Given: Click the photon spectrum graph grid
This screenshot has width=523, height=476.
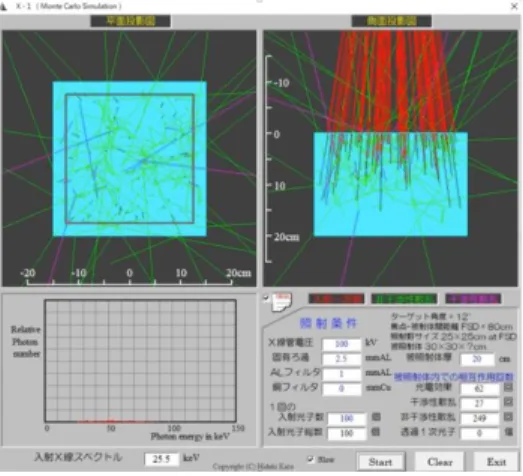Looking at the screenshot, I should tap(141, 361).
